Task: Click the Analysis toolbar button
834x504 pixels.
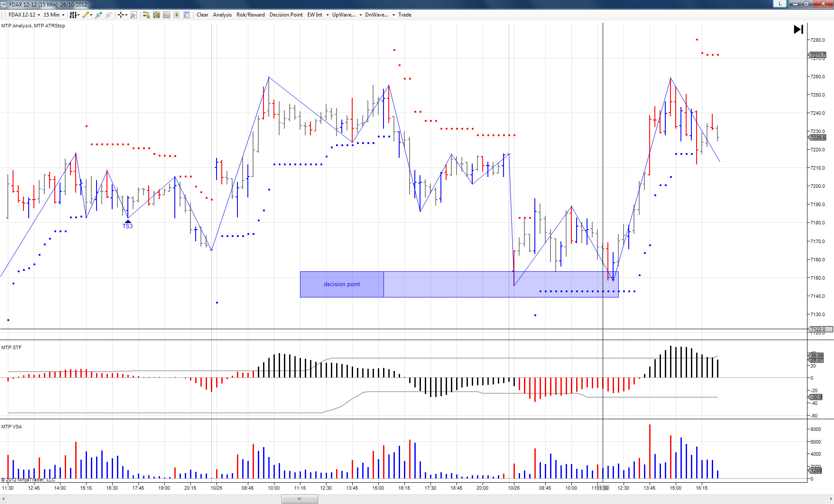Action: [x=222, y=15]
